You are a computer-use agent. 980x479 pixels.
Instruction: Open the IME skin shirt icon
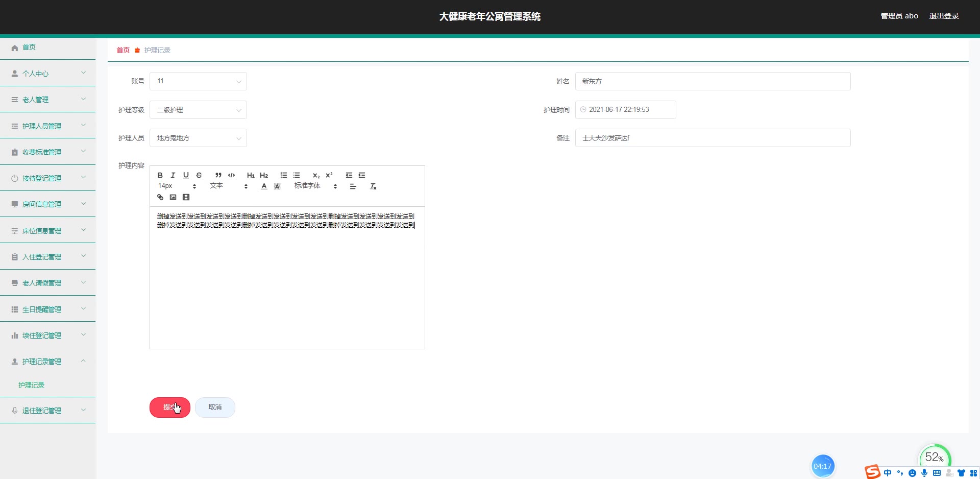[961, 473]
